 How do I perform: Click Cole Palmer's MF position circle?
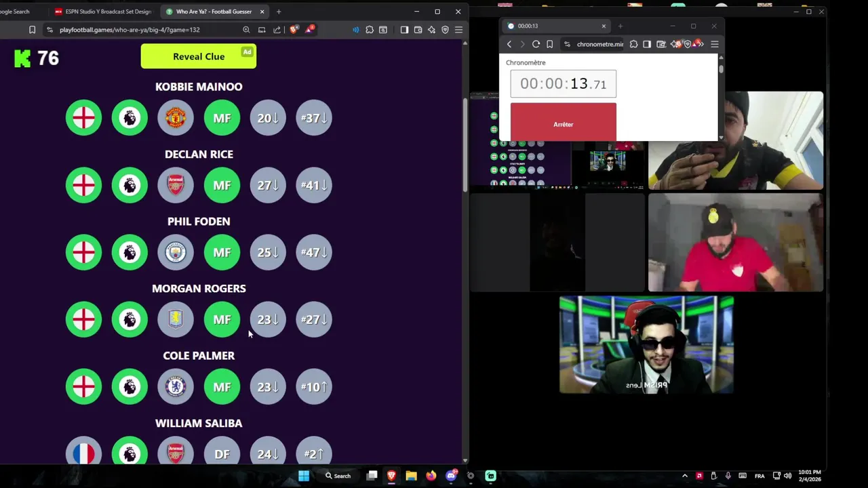click(222, 386)
